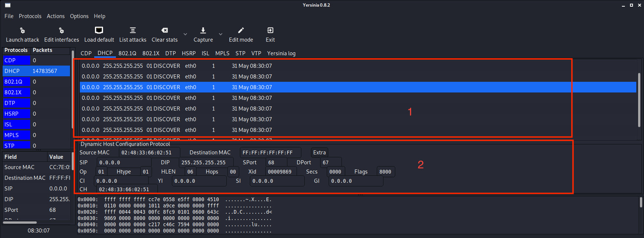Open the Yersinia log tab
The height and width of the screenshot is (238, 644).
coord(281,53)
